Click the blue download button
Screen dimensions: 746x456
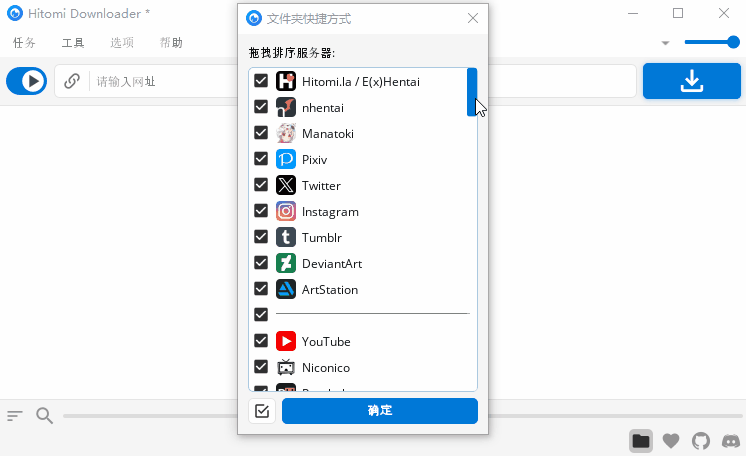pyautogui.click(x=692, y=81)
